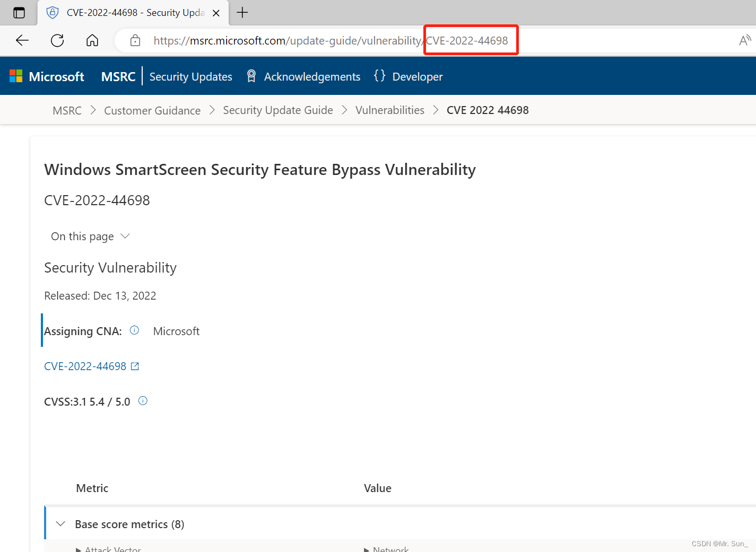The height and width of the screenshot is (552, 756).
Task: Show info tooltip next to Assigning CNA
Action: (135, 330)
